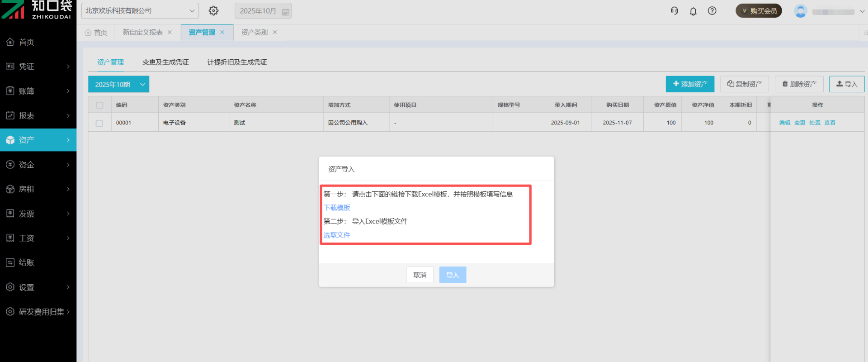Open 报表 in the left sidebar
The height and width of the screenshot is (362, 868).
coord(38,116)
